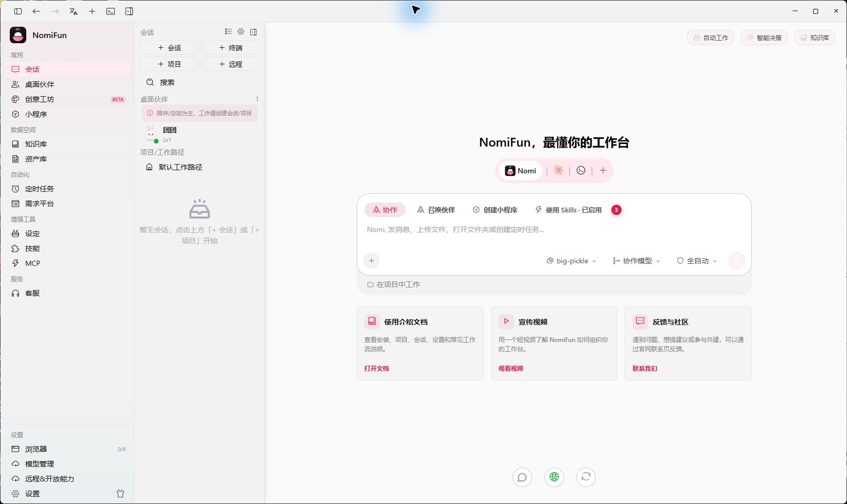Click the 宣传视频 play icon
This screenshot has height=504, width=847.
(506, 321)
